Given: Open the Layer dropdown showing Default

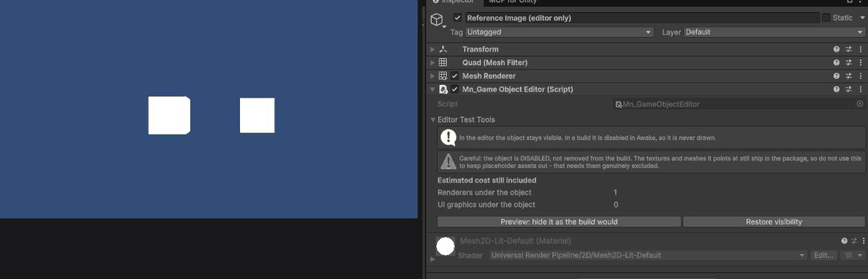Looking at the screenshot, I should [x=775, y=33].
